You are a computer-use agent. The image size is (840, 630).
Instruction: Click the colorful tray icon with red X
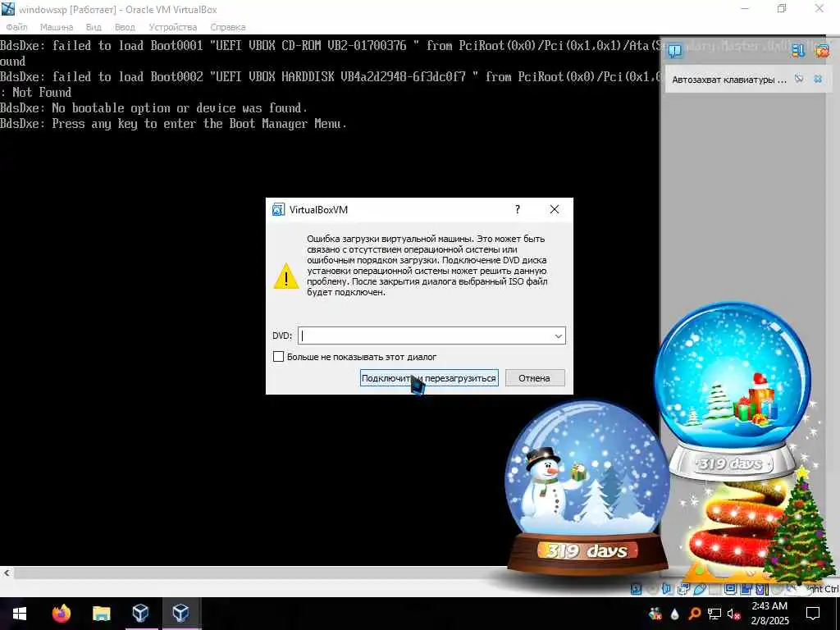pyautogui.click(x=655, y=614)
